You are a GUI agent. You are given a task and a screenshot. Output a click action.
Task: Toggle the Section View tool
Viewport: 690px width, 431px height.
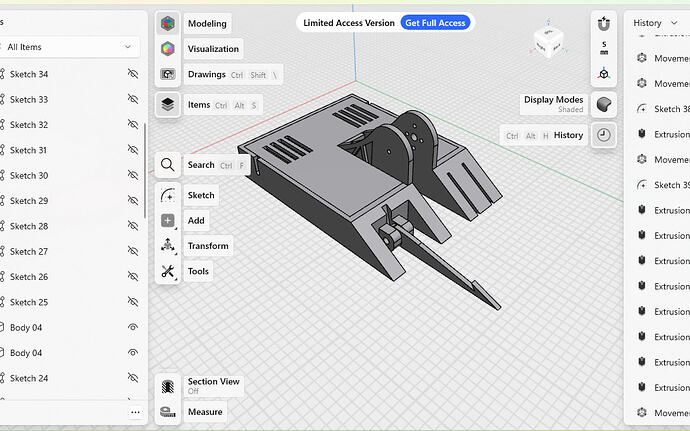pyautogui.click(x=168, y=386)
